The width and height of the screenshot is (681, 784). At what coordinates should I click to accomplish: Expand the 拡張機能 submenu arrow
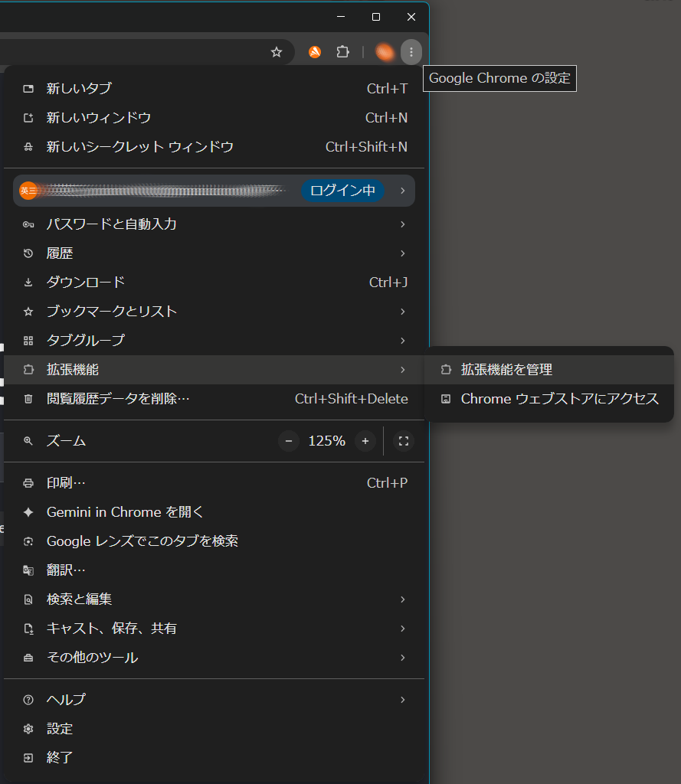click(x=403, y=370)
